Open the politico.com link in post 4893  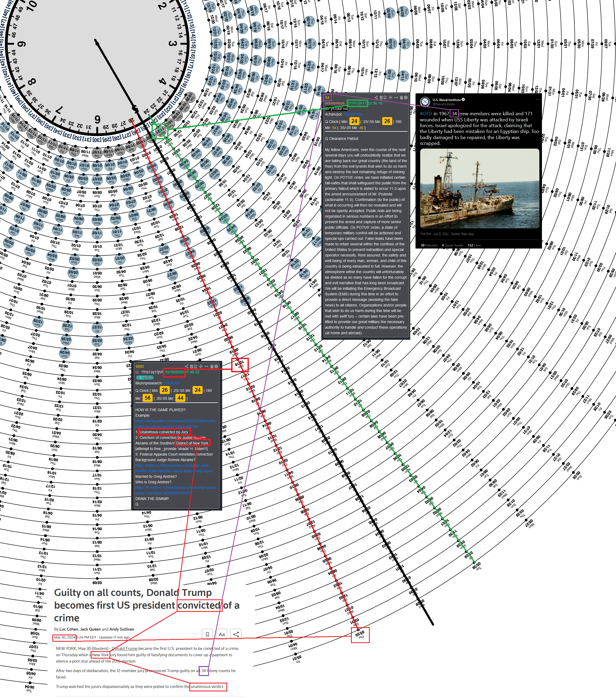click(x=176, y=424)
